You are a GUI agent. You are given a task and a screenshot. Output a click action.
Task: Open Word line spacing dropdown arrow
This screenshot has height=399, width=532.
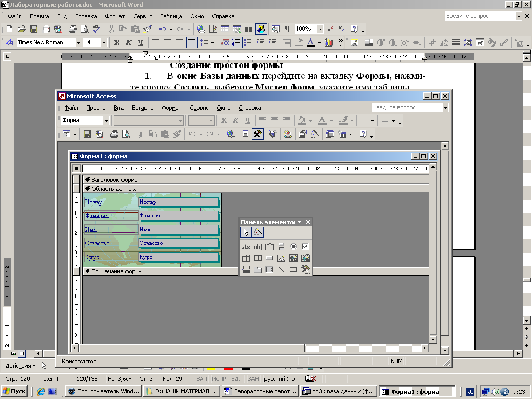[212, 43]
